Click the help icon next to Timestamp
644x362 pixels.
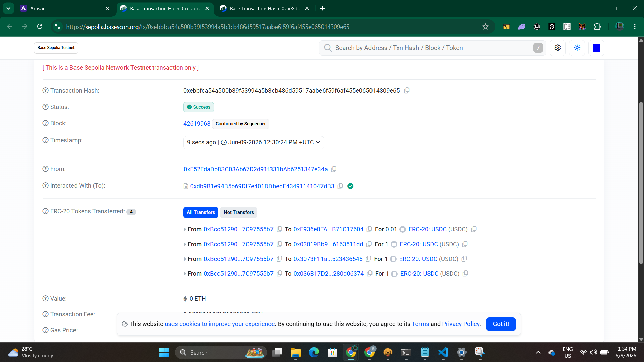tap(46, 140)
